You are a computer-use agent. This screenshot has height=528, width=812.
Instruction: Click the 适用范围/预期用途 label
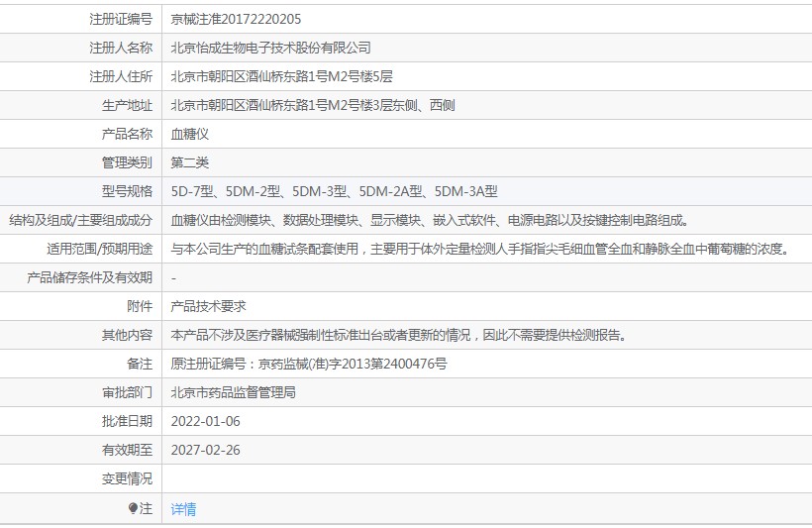(99, 250)
